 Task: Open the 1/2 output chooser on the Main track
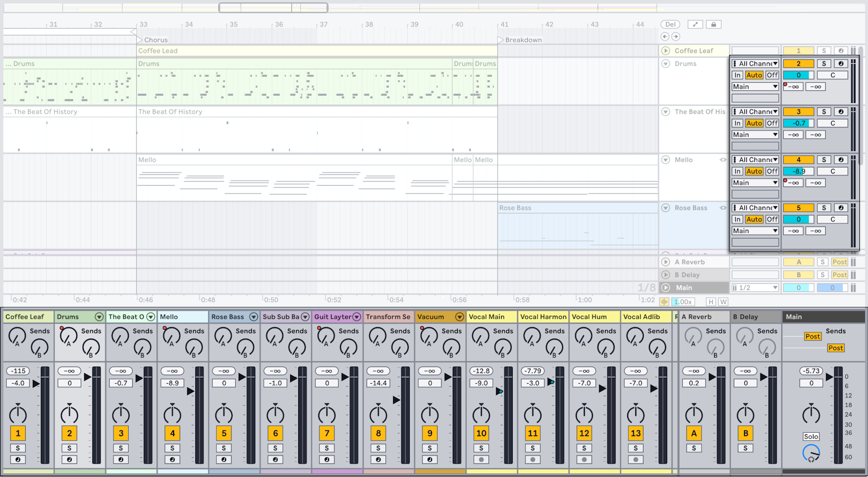pyautogui.click(x=754, y=287)
